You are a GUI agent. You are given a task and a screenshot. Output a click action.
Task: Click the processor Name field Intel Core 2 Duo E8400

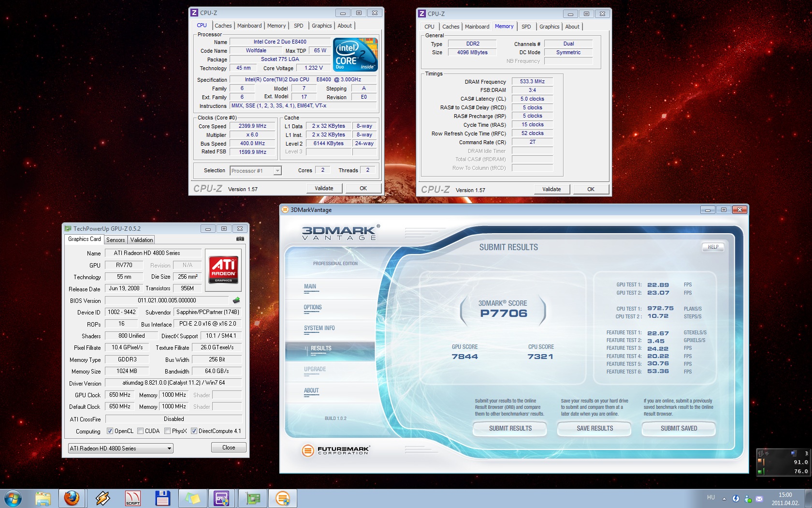[x=280, y=42]
